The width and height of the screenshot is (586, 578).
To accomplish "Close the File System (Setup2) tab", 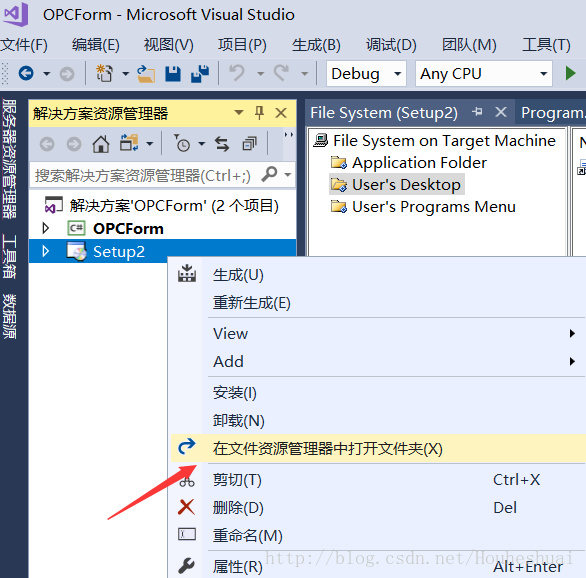I will coord(501,112).
